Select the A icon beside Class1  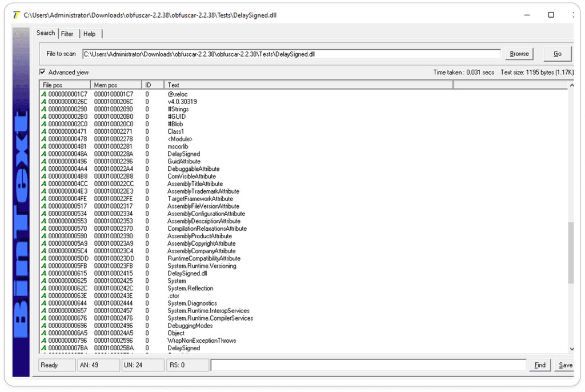point(42,131)
